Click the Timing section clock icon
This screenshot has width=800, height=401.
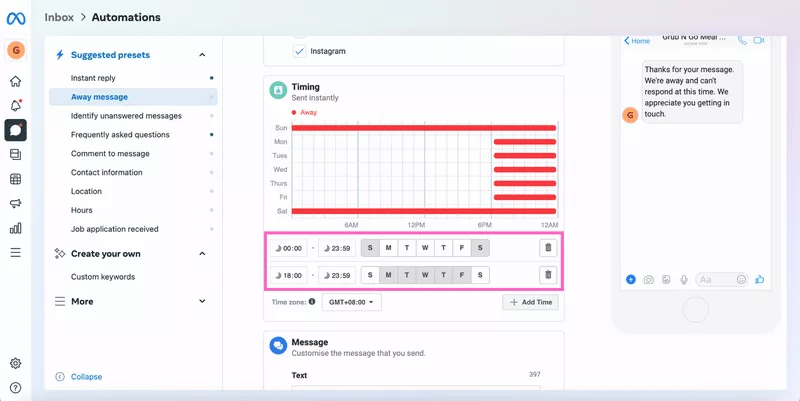click(x=278, y=90)
